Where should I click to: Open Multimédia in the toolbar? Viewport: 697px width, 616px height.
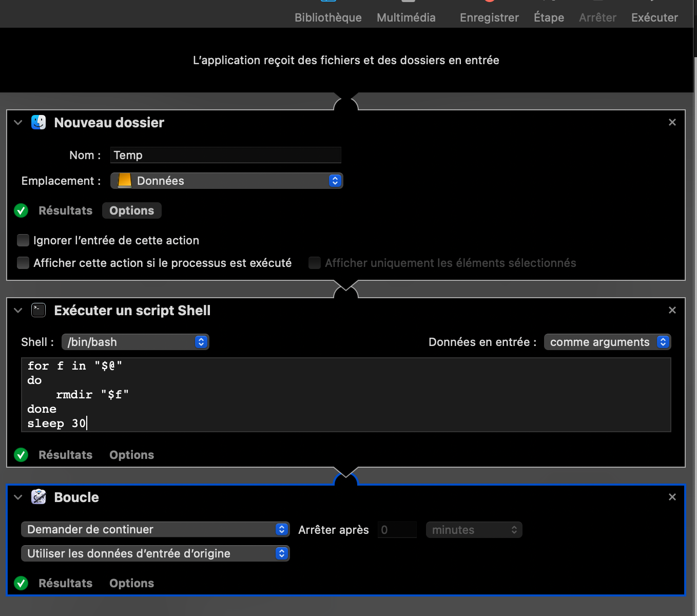coord(406,17)
